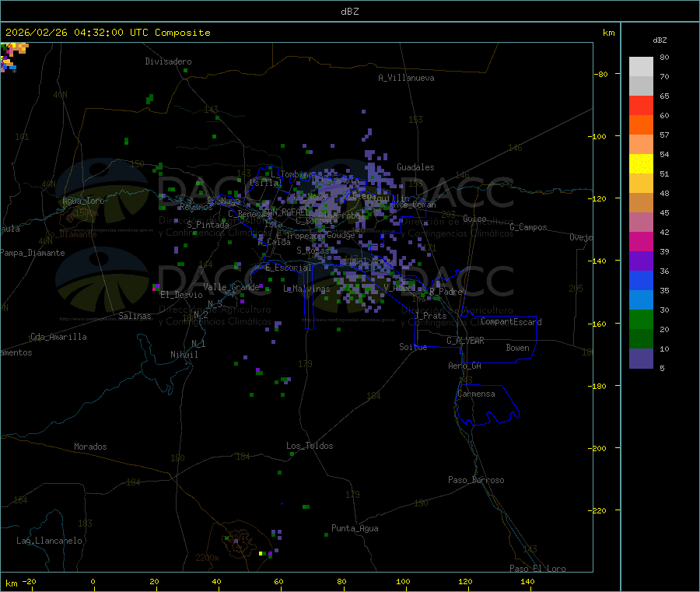Click the colorful echo cluster at top-left corner
Image resolution: width=700 pixels, height=592 pixels.
pyautogui.click(x=12, y=56)
